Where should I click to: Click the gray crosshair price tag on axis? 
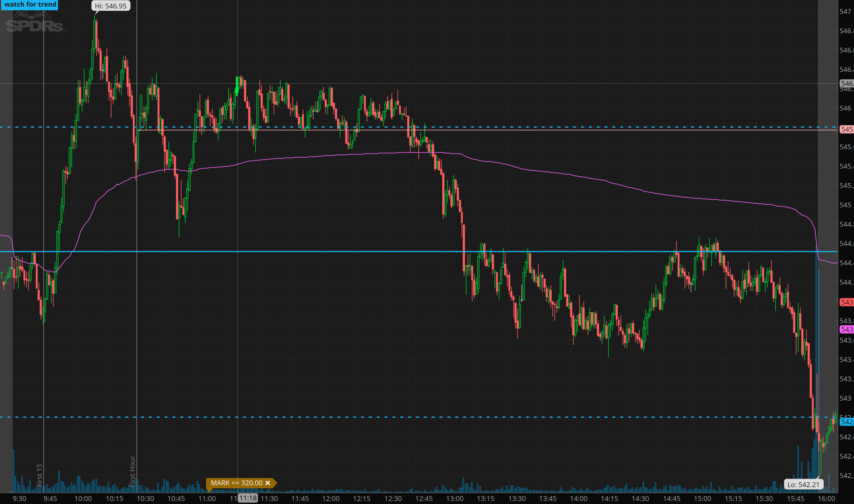pyautogui.click(x=846, y=83)
